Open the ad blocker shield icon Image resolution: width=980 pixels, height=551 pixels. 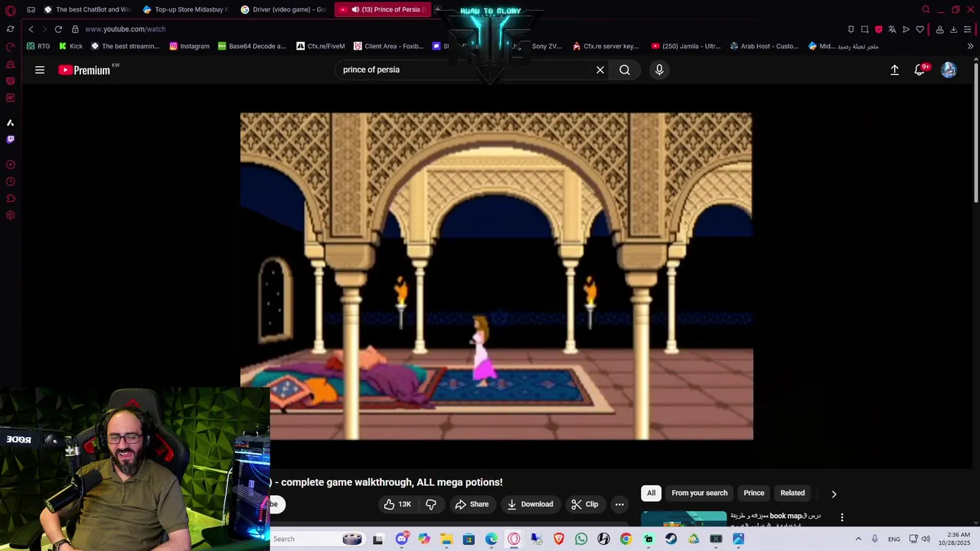tap(878, 29)
